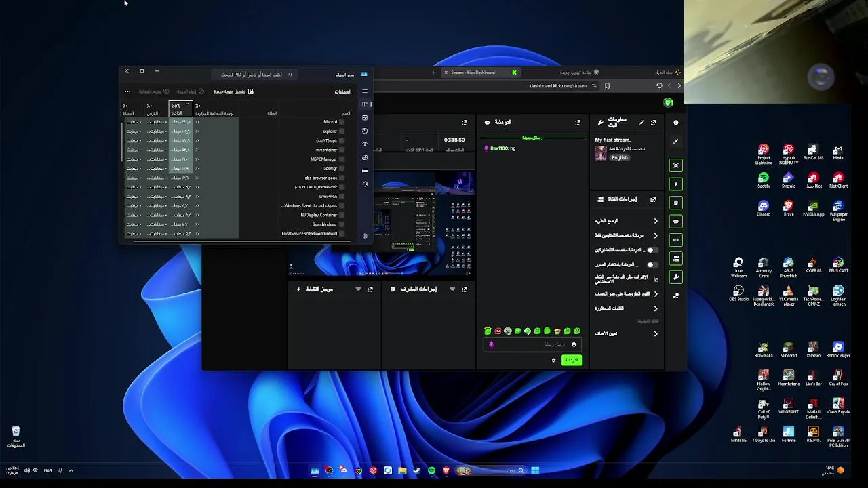Viewport: 868px width, 488px height.
Task: Select the Taskmgr process row
Action: click(234, 168)
